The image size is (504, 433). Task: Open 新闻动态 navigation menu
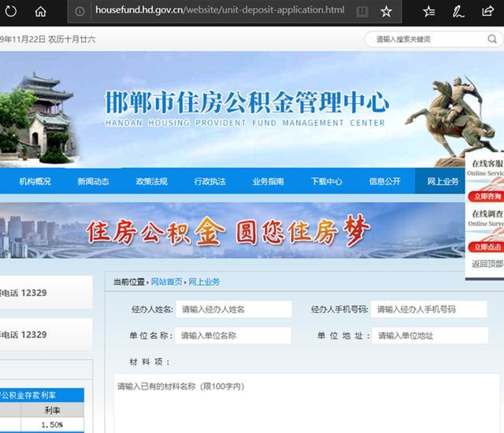point(93,182)
